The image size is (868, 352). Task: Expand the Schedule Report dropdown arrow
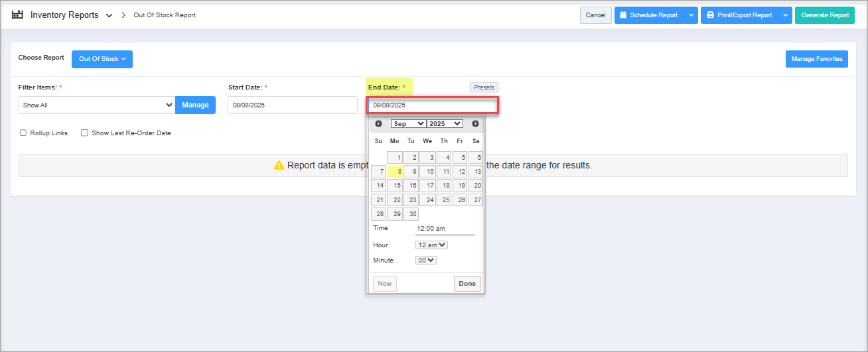691,15
